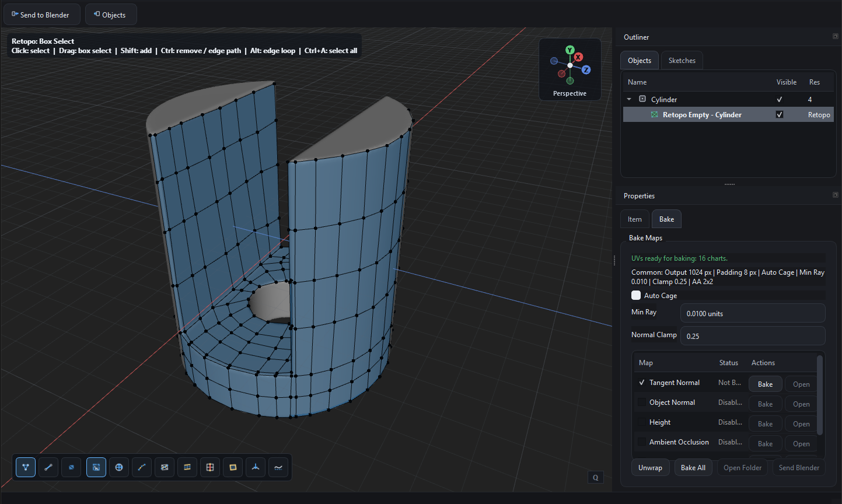This screenshot has width=842, height=504.
Task: Uncheck the Tangent Normal map
Action: pos(642,383)
